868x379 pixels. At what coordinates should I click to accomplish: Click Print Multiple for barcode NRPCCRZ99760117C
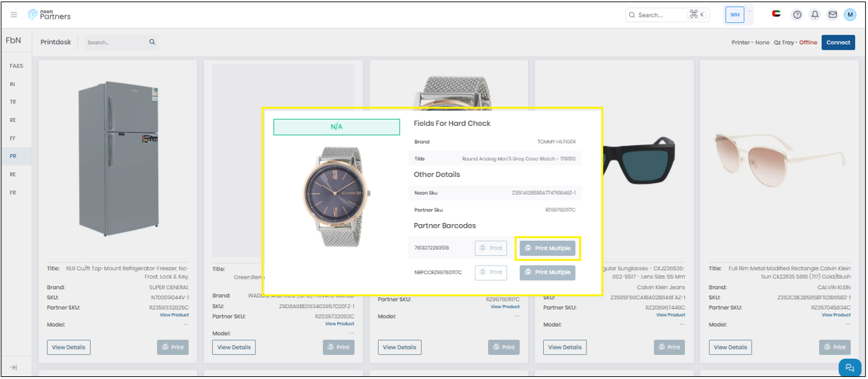547,272
